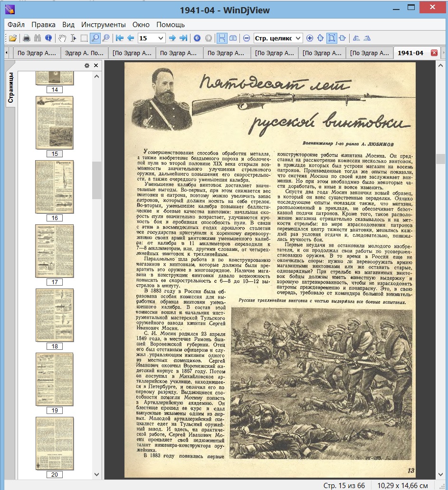Open the Правка menu
The height and width of the screenshot is (490, 448).
tap(43, 25)
